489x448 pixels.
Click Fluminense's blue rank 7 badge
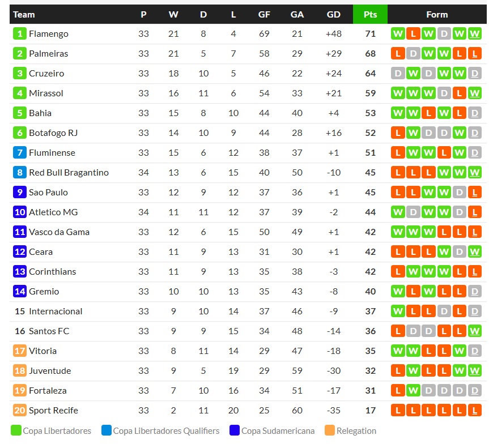20,153
